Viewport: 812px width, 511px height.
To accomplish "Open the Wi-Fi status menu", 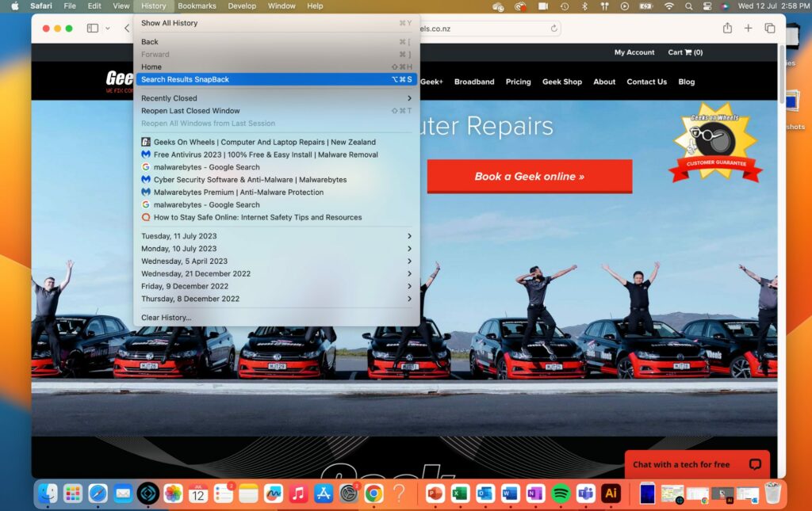I will point(670,6).
